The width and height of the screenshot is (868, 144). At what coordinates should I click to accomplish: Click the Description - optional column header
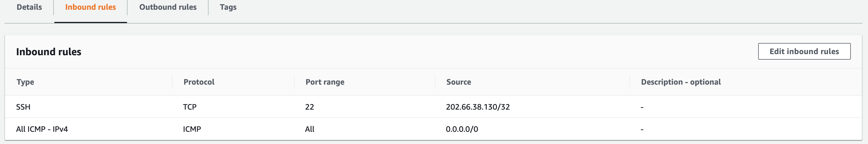pos(681,82)
